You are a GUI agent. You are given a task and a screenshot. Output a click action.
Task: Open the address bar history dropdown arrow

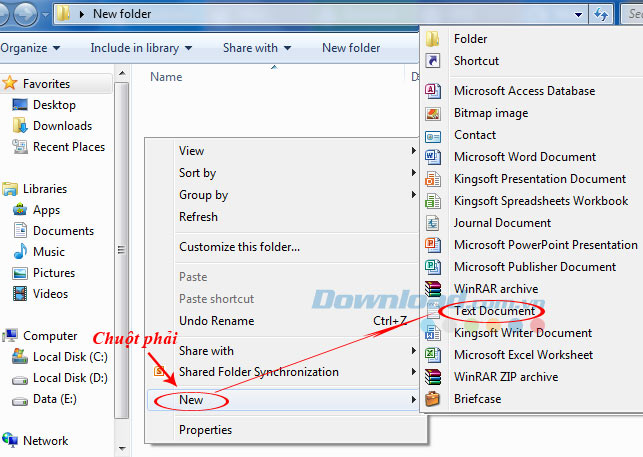578,15
